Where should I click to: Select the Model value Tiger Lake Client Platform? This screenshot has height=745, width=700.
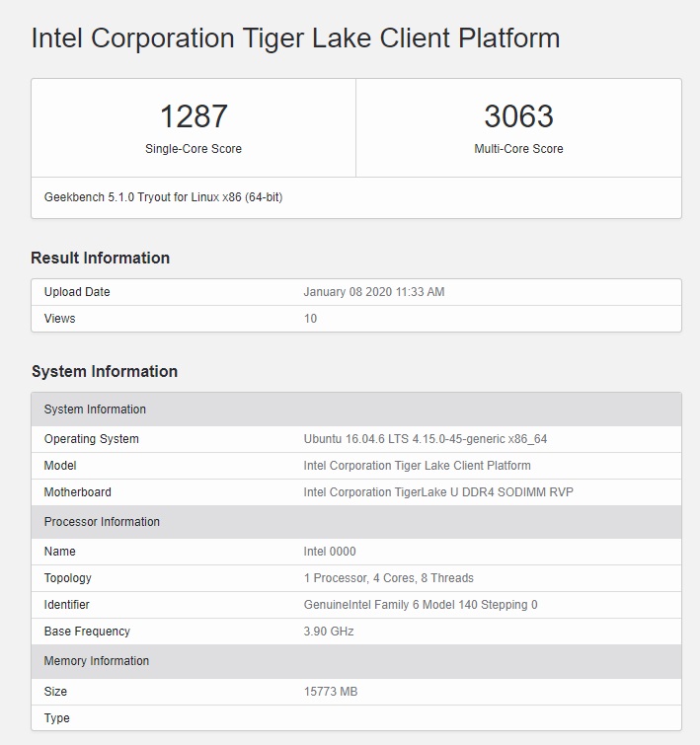417,465
